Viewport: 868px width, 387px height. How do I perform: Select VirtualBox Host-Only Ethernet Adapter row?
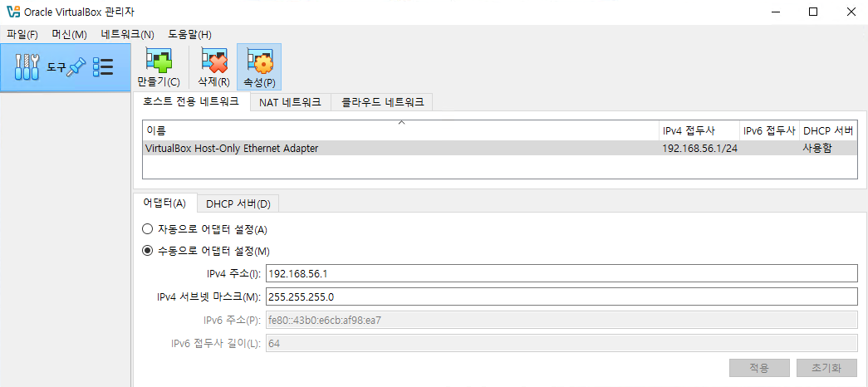(500, 148)
